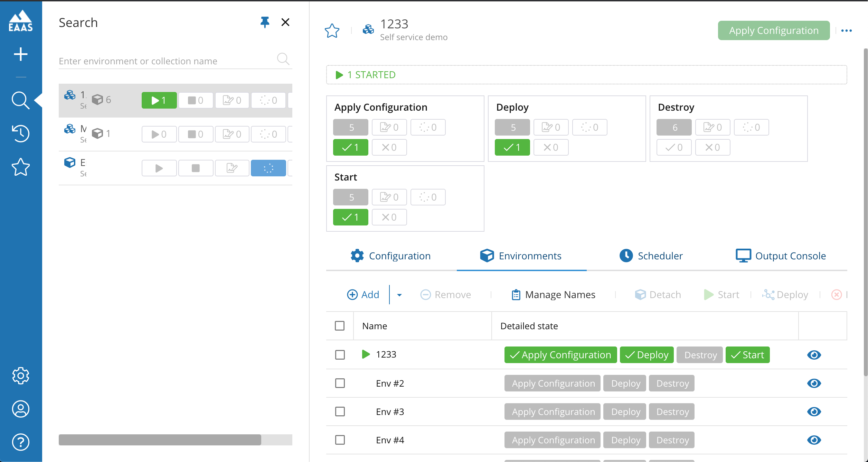Viewport: 868px width, 462px height.
Task: Switch to the Scheduler tab
Action: point(651,256)
